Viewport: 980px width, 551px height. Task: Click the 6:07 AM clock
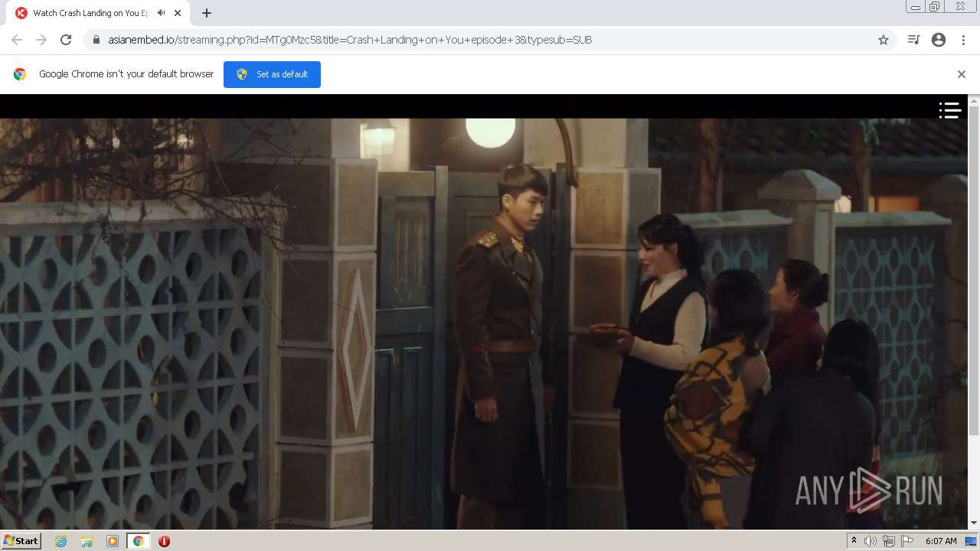point(941,541)
